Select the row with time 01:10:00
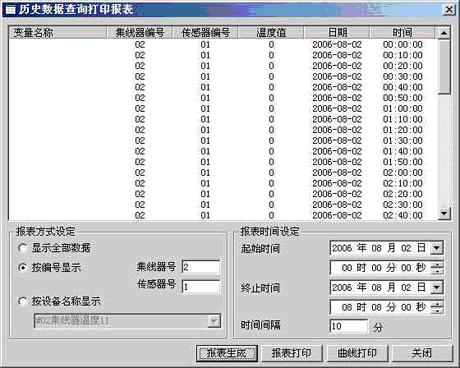This screenshot has height=368, width=460. click(x=223, y=119)
